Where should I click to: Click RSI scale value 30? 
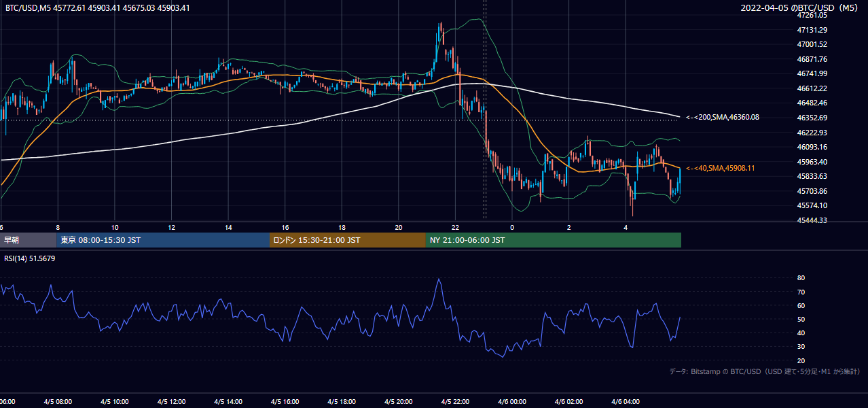click(x=801, y=347)
